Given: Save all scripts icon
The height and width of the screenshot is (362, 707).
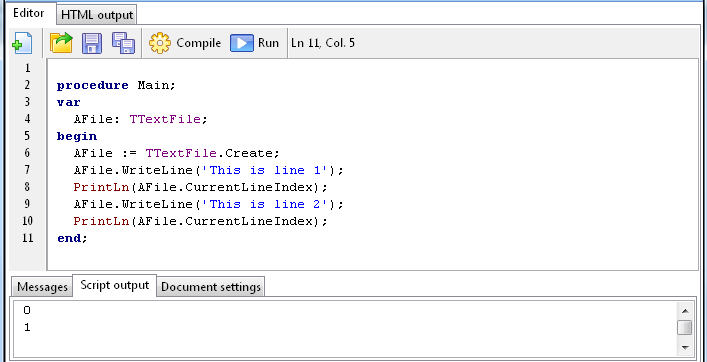Looking at the screenshot, I should [123, 43].
